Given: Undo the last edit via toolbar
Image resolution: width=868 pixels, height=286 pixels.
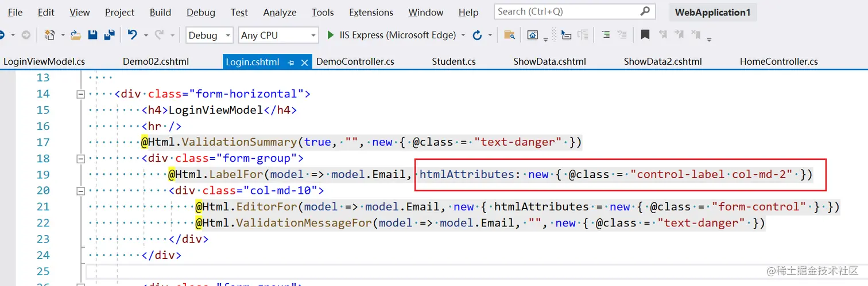Looking at the screenshot, I should [133, 35].
